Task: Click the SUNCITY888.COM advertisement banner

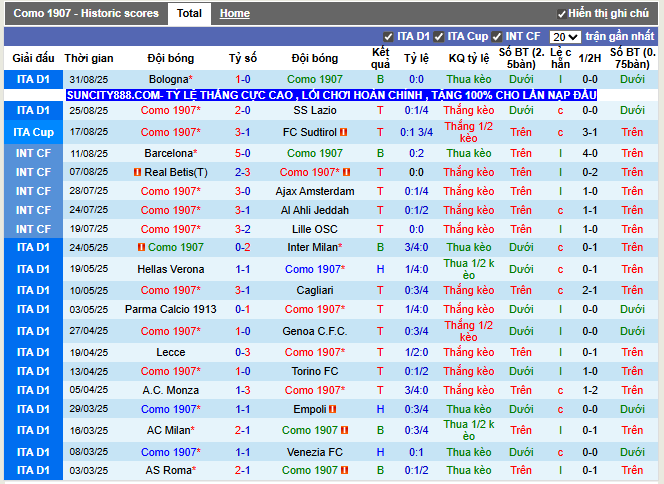Action: (332, 95)
